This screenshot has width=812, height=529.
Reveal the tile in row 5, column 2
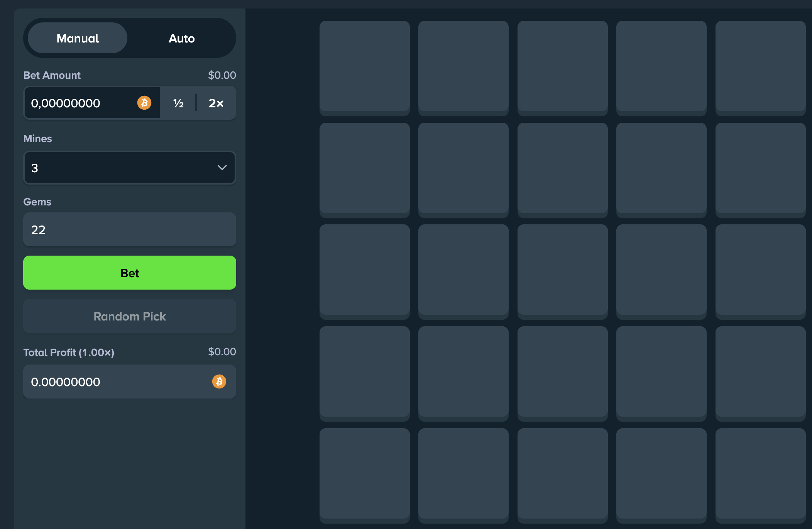click(x=464, y=476)
